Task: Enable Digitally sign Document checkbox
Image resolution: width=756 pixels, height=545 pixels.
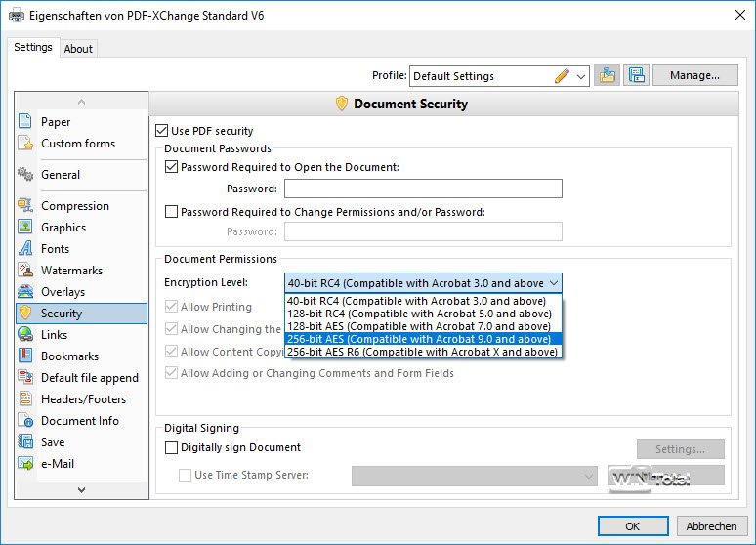Action: point(172,448)
